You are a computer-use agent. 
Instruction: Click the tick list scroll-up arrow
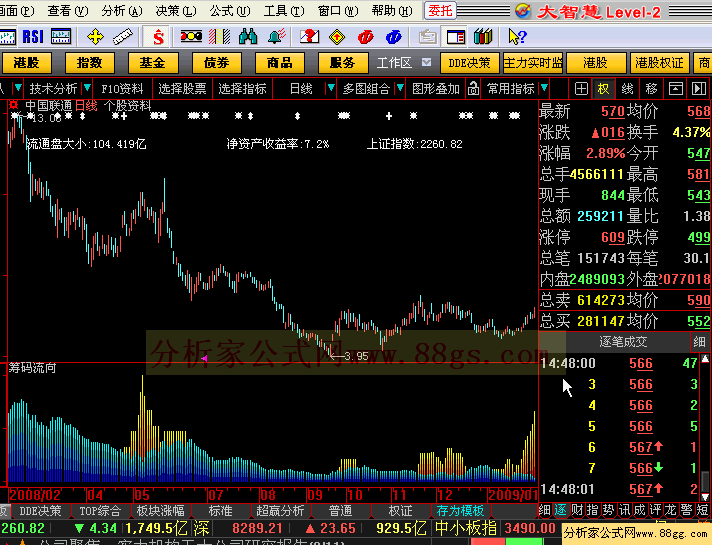point(705,359)
